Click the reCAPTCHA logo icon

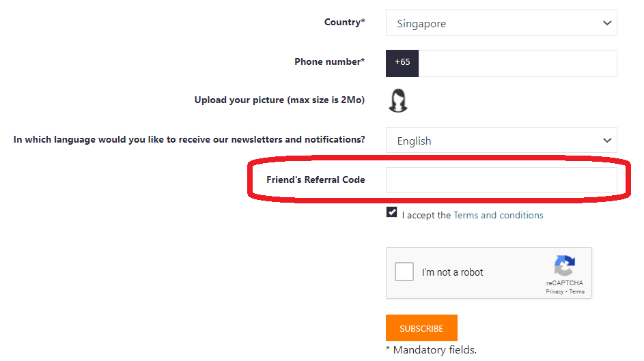[x=564, y=267]
